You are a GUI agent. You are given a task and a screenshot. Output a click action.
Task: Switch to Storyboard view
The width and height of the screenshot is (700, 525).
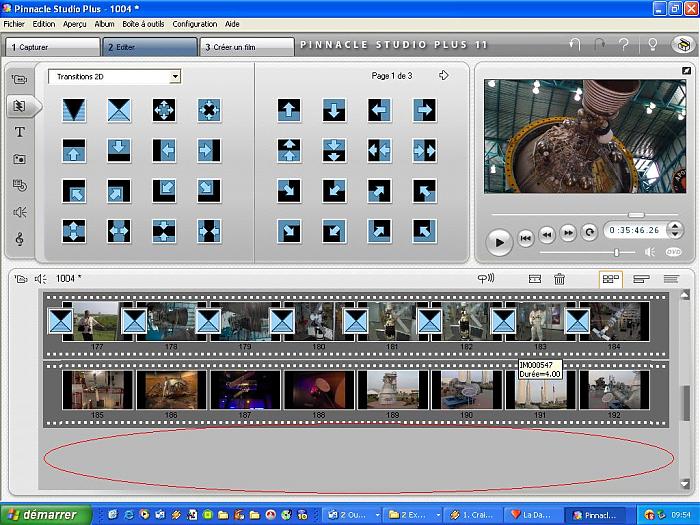click(610, 279)
